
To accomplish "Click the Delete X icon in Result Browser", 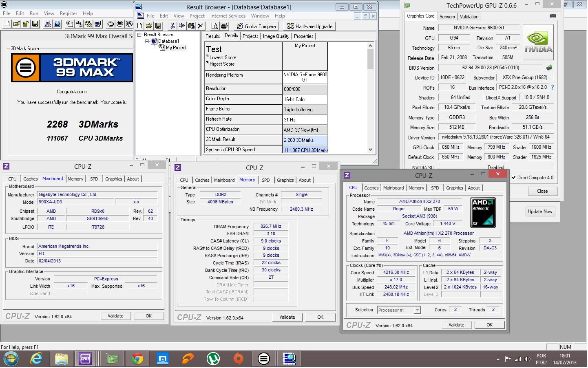I will click(200, 26).
